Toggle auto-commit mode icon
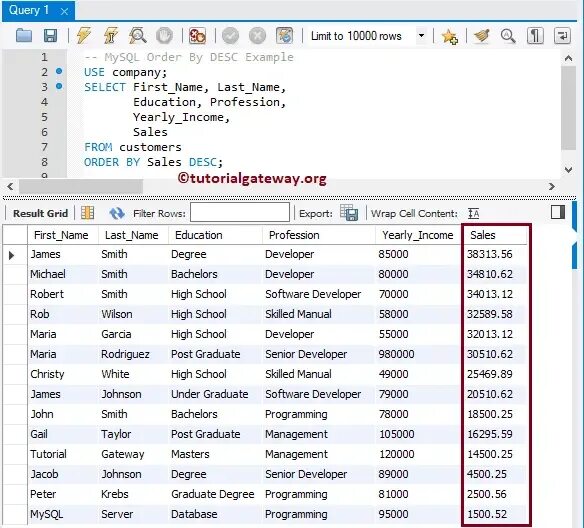This screenshot has height=528, width=584. pyautogui.click(x=285, y=36)
